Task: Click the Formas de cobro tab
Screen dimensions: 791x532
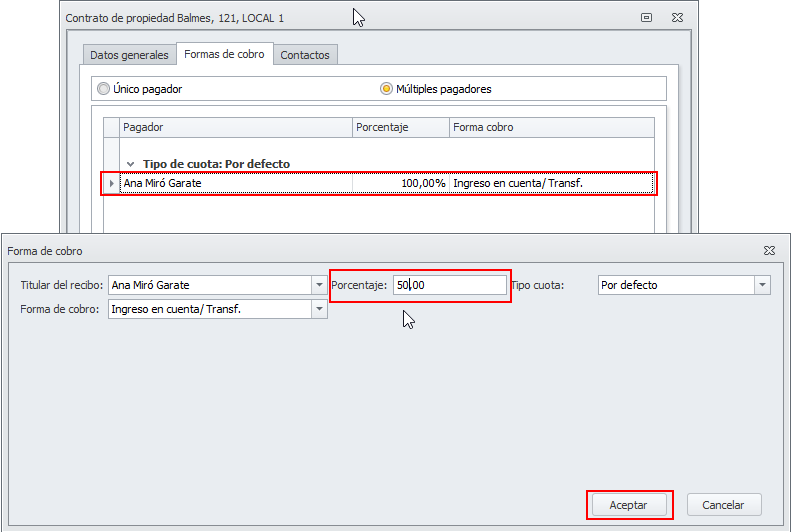Action: tap(224, 54)
